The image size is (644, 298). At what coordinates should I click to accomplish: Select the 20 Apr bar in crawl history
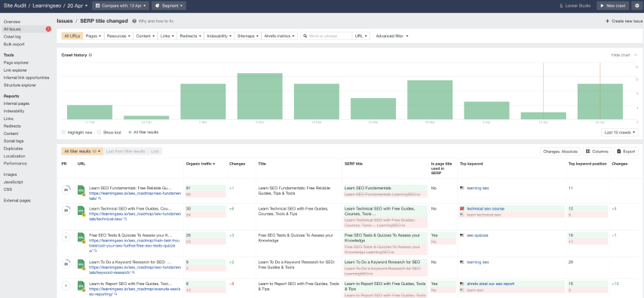[600, 102]
